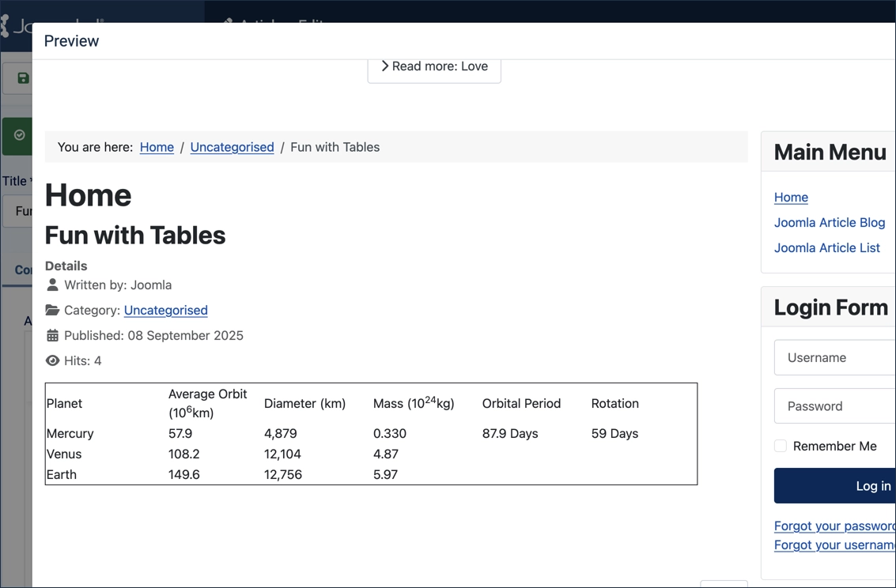Click the Read more: Love button
896x588 pixels.
click(434, 66)
